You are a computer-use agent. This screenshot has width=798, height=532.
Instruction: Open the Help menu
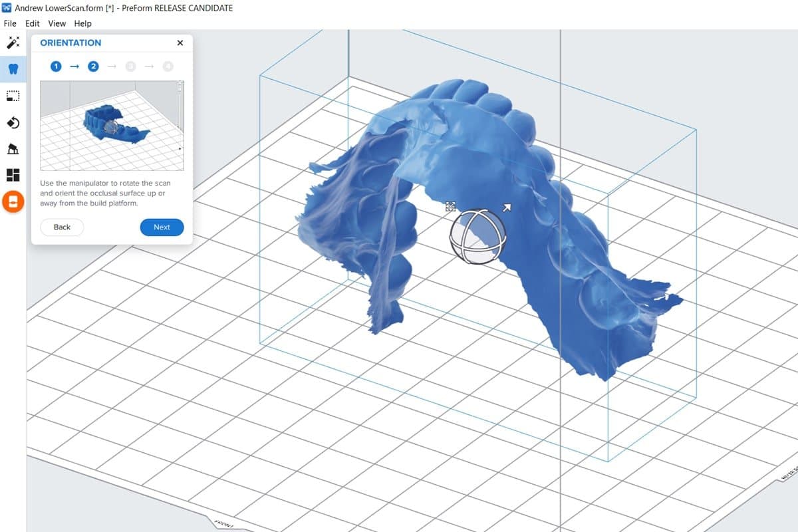(82, 23)
